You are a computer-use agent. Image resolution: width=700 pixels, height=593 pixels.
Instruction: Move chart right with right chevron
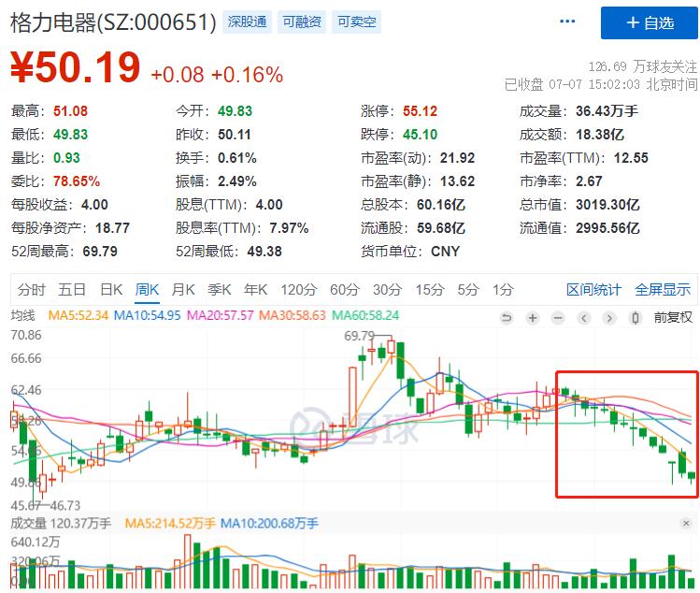[x=609, y=318]
